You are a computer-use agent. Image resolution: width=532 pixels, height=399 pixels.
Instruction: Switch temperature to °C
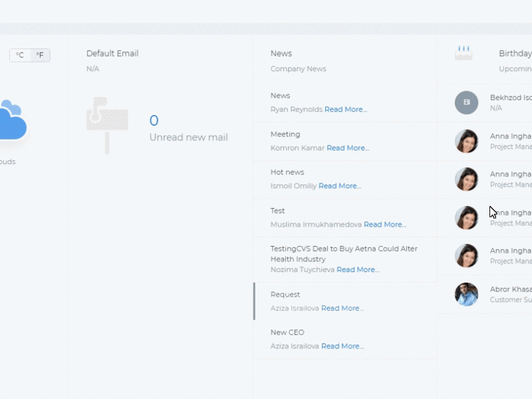coord(20,55)
